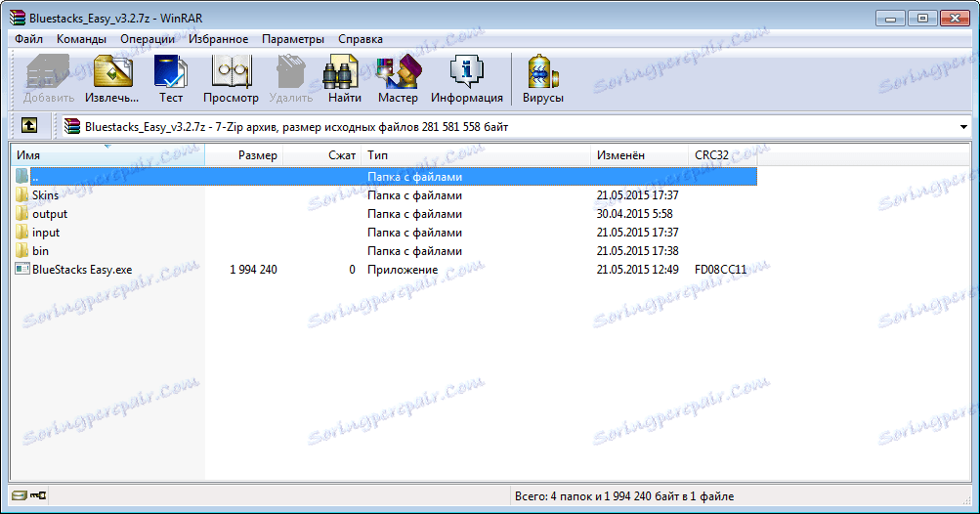Open the Команды menu

[81, 39]
